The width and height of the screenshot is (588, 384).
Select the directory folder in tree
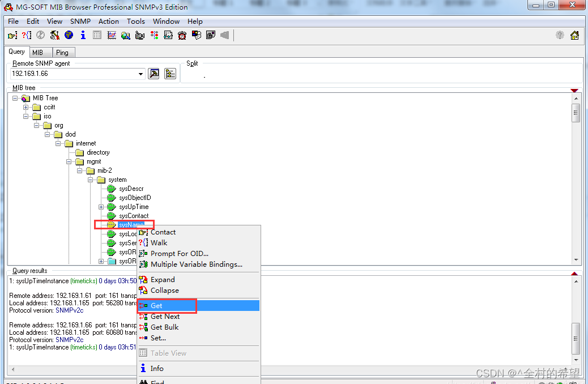(x=98, y=152)
